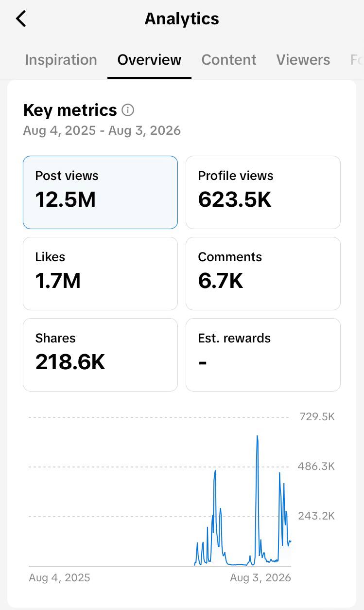Tap the 729.5K axis label
The width and height of the screenshot is (364, 610).
point(316,417)
